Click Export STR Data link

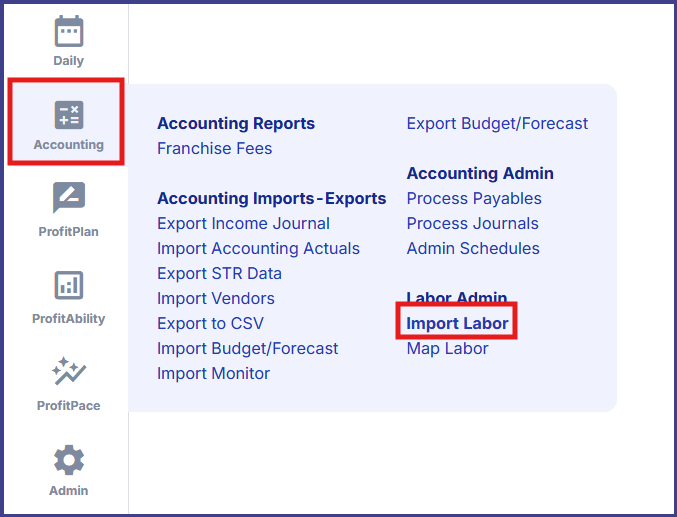(x=219, y=274)
